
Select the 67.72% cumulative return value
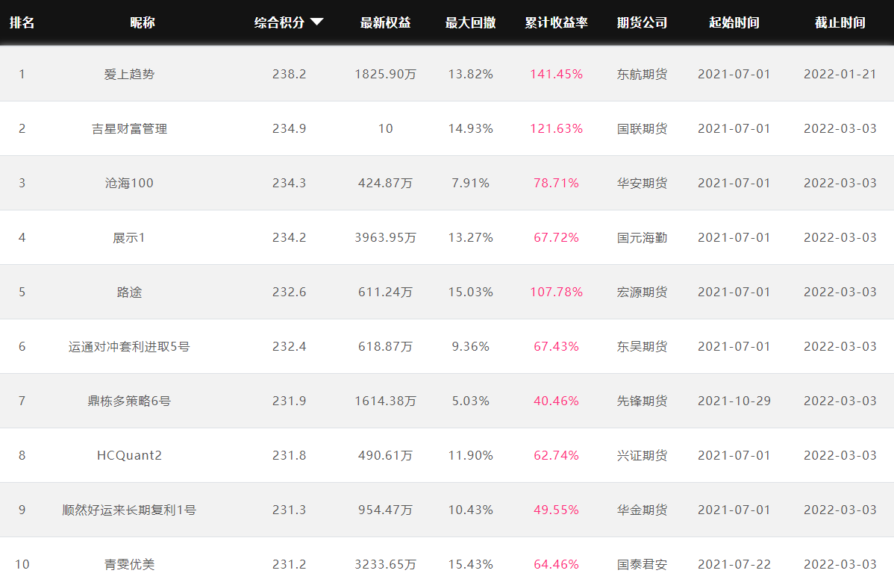point(557,238)
